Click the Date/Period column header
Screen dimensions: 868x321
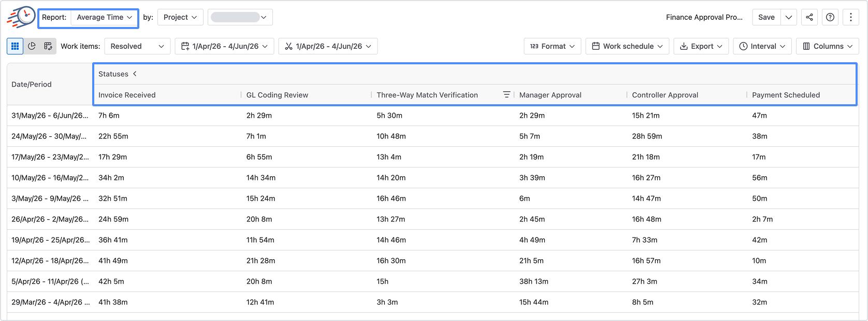[32, 85]
